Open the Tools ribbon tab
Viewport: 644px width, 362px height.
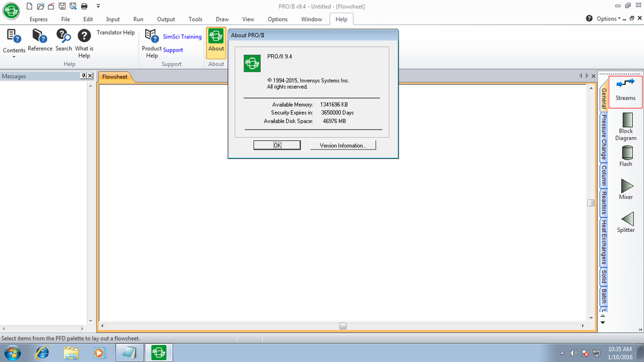click(195, 19)
